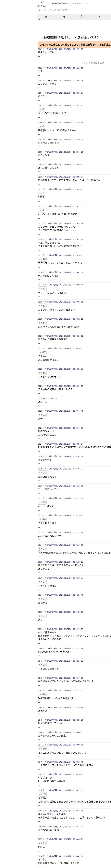Follow the >>17 anchor in post 0021
111x868 pixels.
42,352
